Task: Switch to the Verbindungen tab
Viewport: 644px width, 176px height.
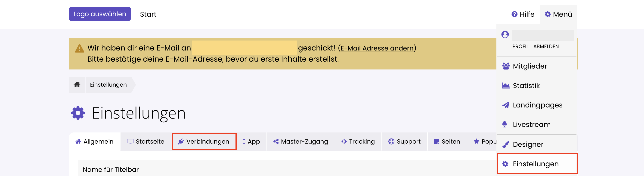Action: pyautogui.click(x=204, y=142)
